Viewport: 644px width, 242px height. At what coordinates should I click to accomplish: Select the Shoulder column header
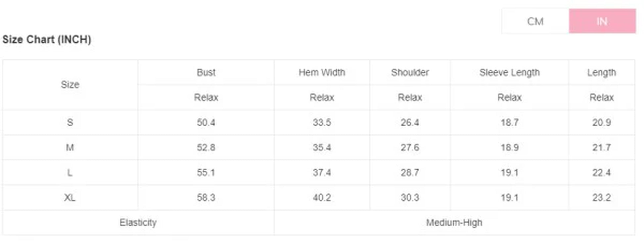click(x=410, y=72)
